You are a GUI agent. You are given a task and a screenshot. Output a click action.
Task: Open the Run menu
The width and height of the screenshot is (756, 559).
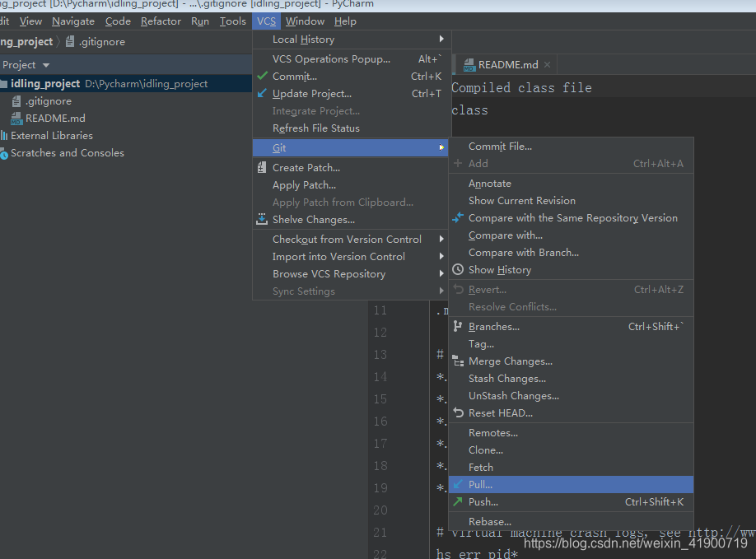coord(200,21)
